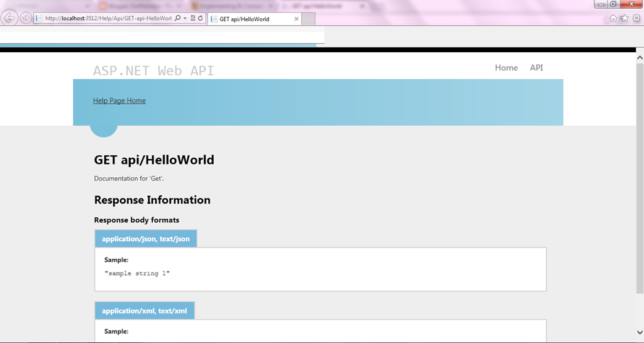Select the application/json, text/json header

tap(146, 239)
